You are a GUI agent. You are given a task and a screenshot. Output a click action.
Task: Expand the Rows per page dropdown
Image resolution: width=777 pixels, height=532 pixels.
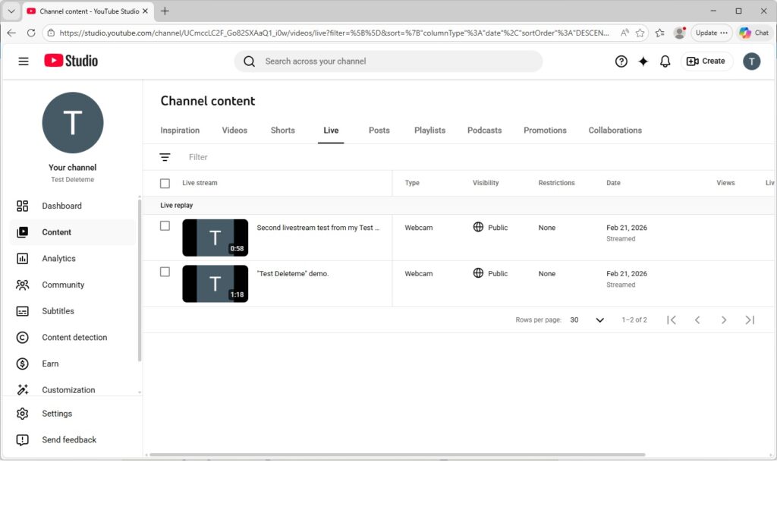(x=599, y=320)
